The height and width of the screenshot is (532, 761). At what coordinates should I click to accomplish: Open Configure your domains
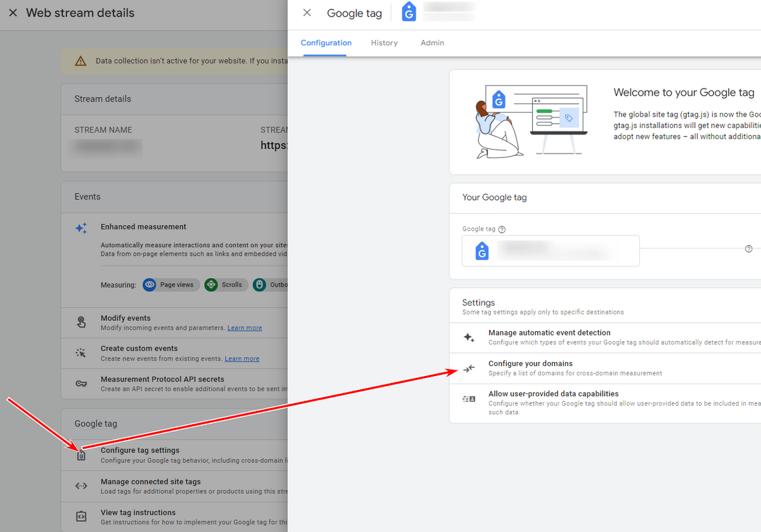click(605, 368)
